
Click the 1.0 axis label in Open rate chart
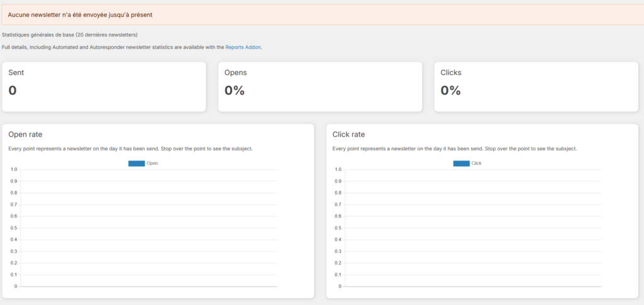13,169
